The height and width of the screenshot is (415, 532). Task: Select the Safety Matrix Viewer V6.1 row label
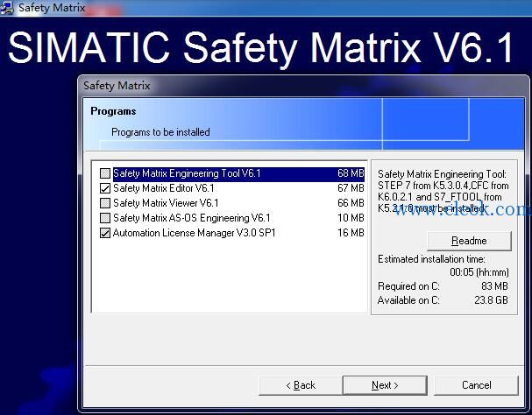pos(166,203)
